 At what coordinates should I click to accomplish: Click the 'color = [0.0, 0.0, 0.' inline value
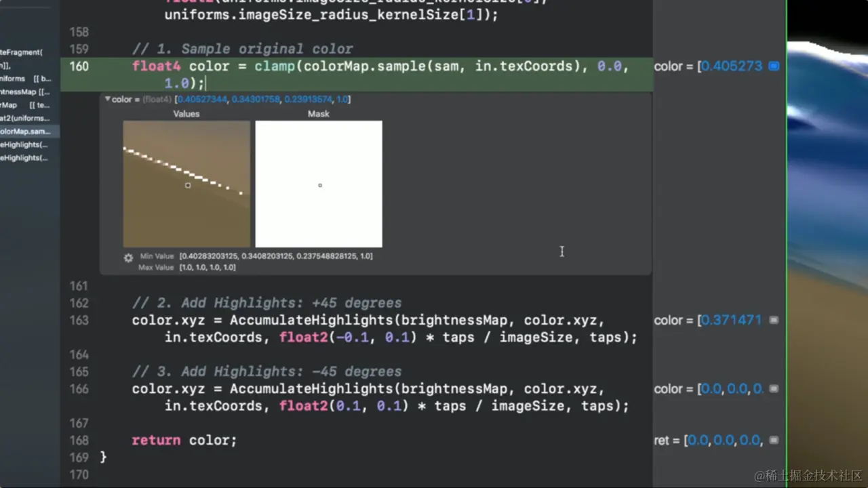click(709, 388)
